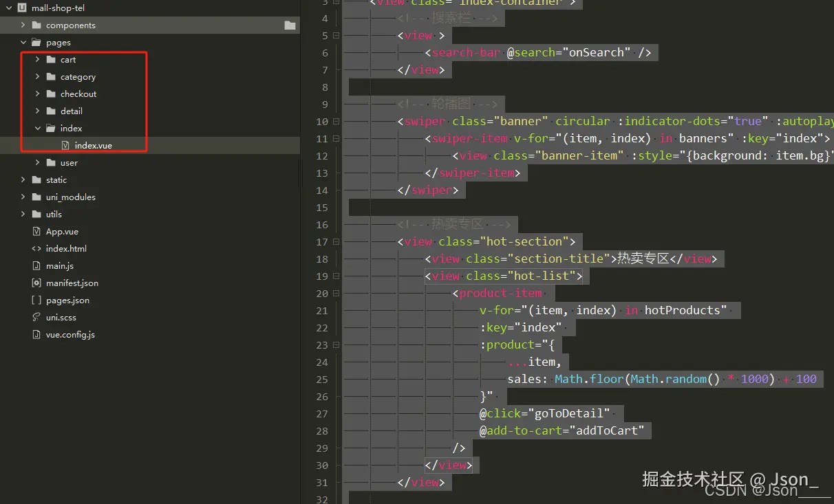Collapse the index folder chevron
834x504 pixels.
37,129
